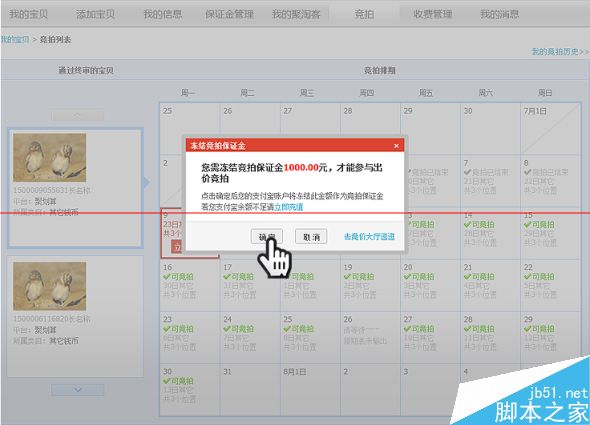Click 可竞拍 on the calendar day 25 with a green check
This screenshot has height=425, width=590.
point(299,329)
